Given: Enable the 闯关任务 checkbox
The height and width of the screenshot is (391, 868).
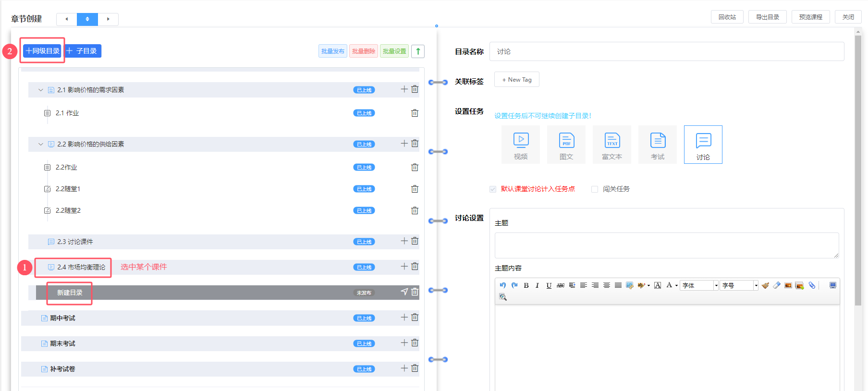Looking at the screenshot, I should pos(595,189).
